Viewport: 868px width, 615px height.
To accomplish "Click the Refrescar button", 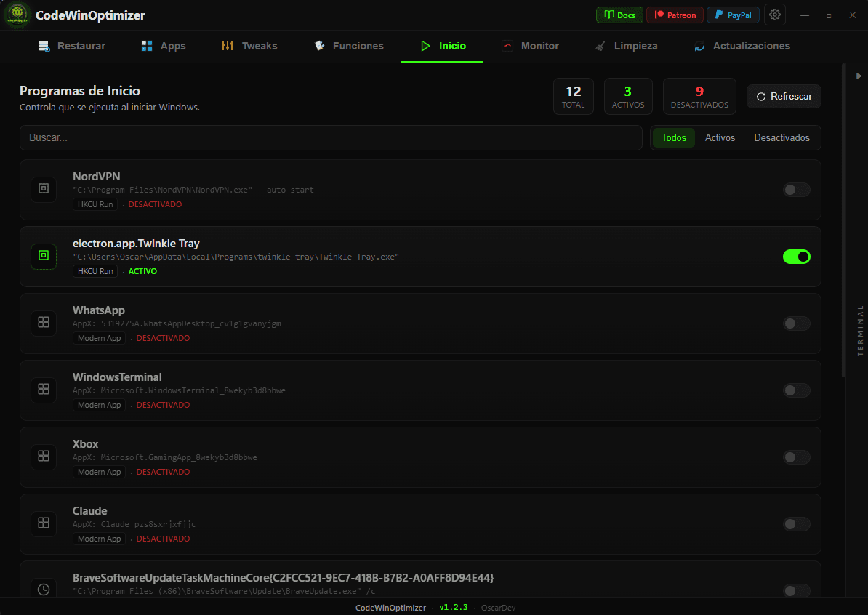I will tap(784, 96).
